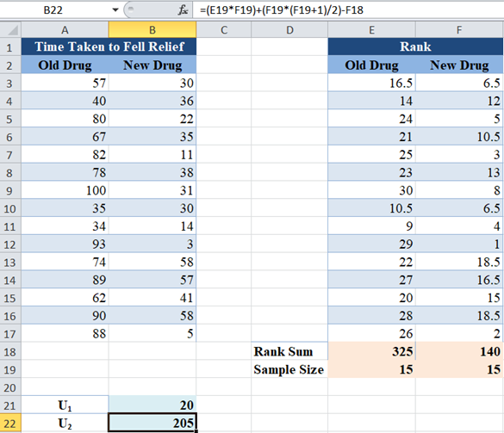Screen dimensions: 504x433
Task: Click 'New Drug' header in column F
Action: [x=459, y=65]
